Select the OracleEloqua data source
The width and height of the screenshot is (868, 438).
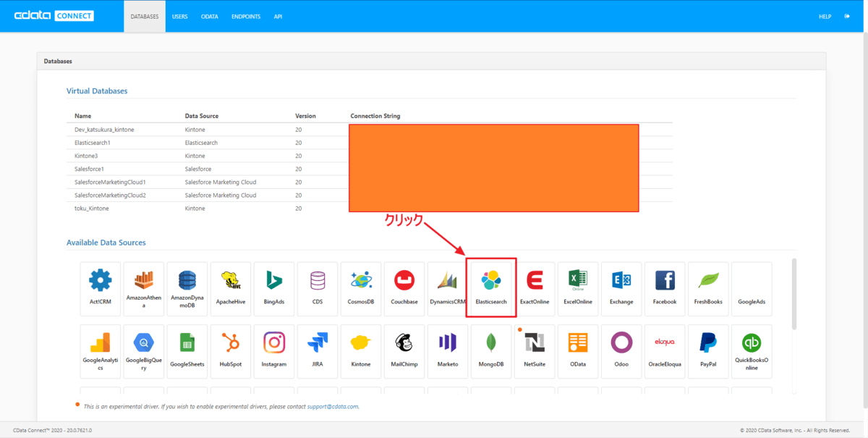click(665, 351)
